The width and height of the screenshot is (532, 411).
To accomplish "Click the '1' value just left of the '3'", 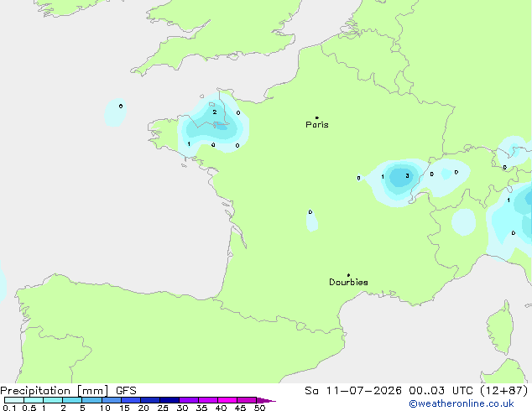I will click(383, 176).
